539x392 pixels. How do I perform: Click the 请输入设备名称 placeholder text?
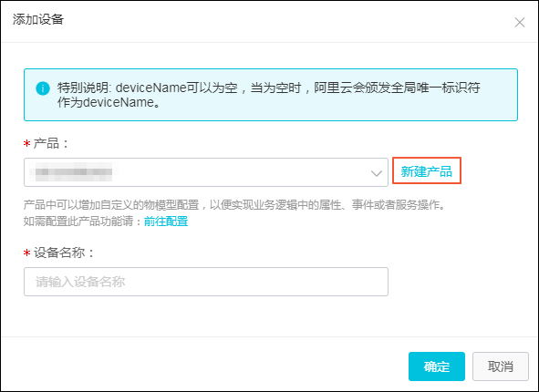80,282
